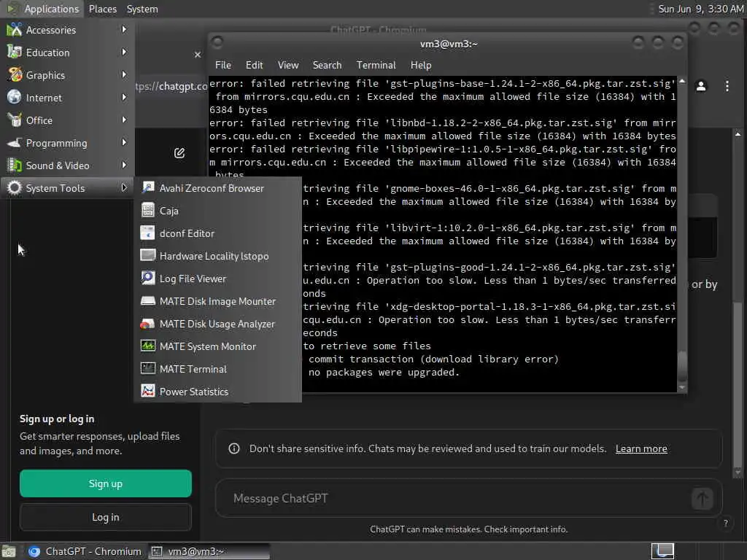Switch to ChatGPT - Chromium taskbar button
This screenshot has height=560, width=747.
tap(85, 551)
